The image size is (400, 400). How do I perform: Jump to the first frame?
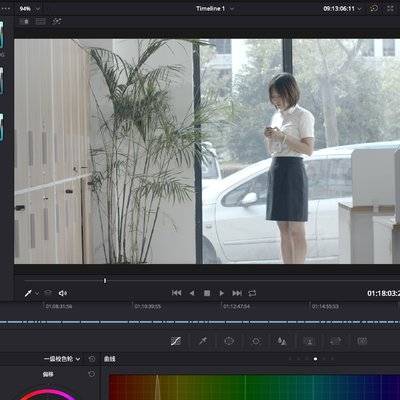coord(176,293)
